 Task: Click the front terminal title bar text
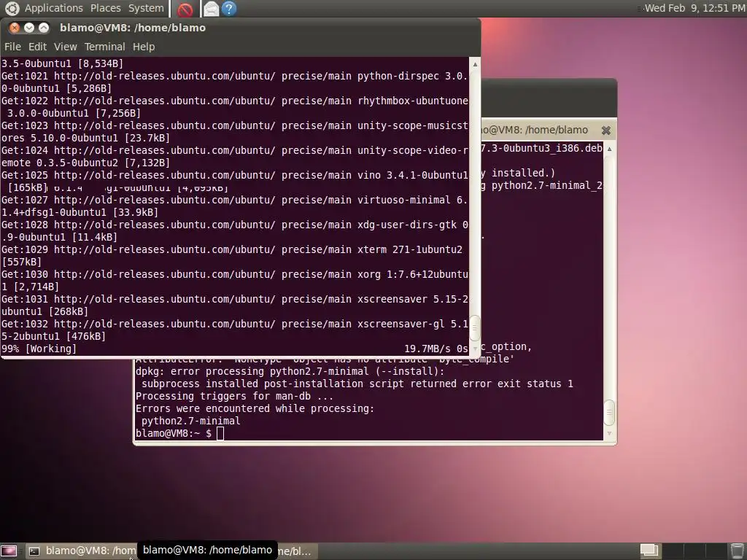tap(133, 28)
